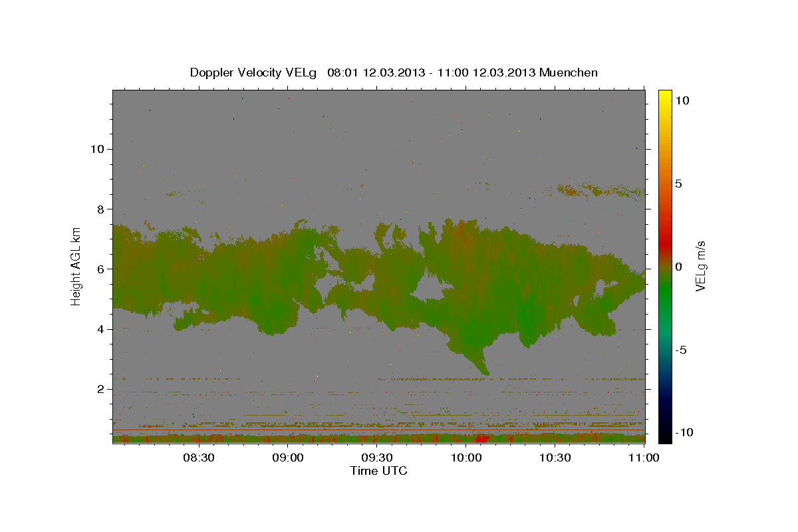Click the 08:30 time tick label
This screenshot has height=532, width=798.
[x=199, y=458]
